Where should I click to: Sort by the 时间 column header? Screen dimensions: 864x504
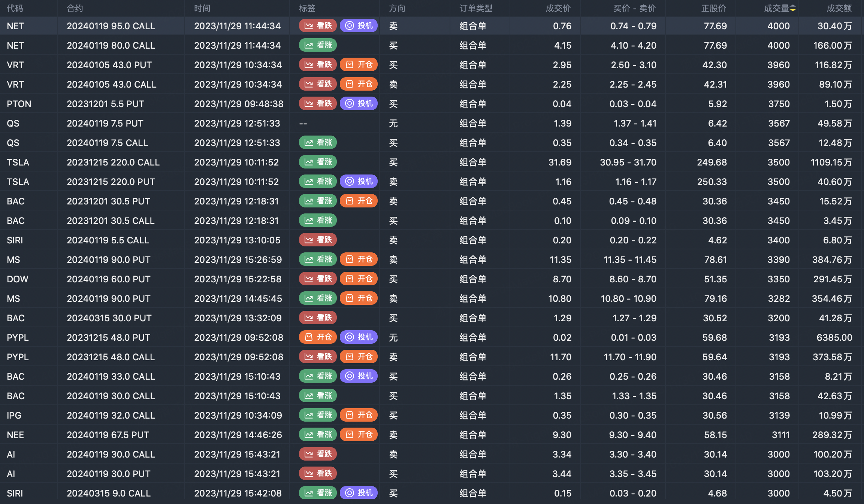(202, 9)
